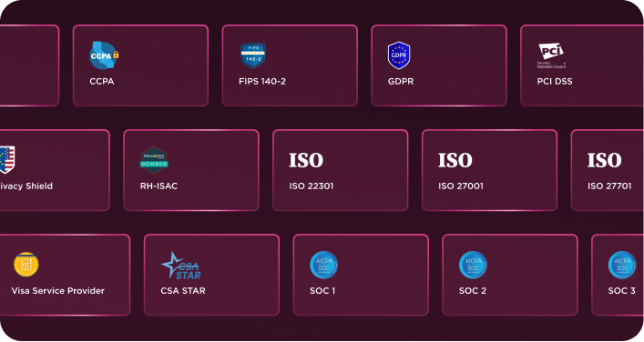The height and width of the screenshot is (342, 644).
Task: Click the AICPA SOC badge above SOC 2
Action: click(473, 265)
